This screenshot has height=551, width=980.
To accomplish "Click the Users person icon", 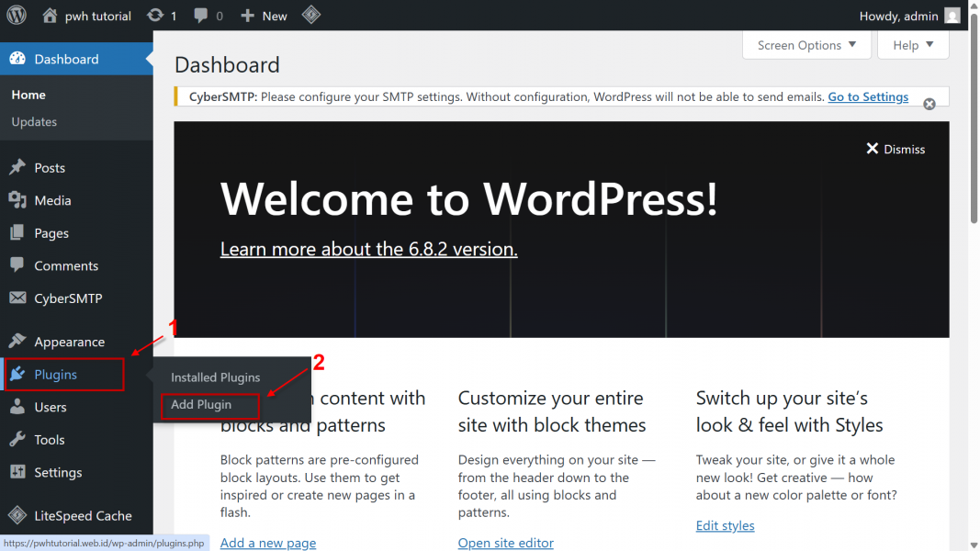I will pos(17,407).
